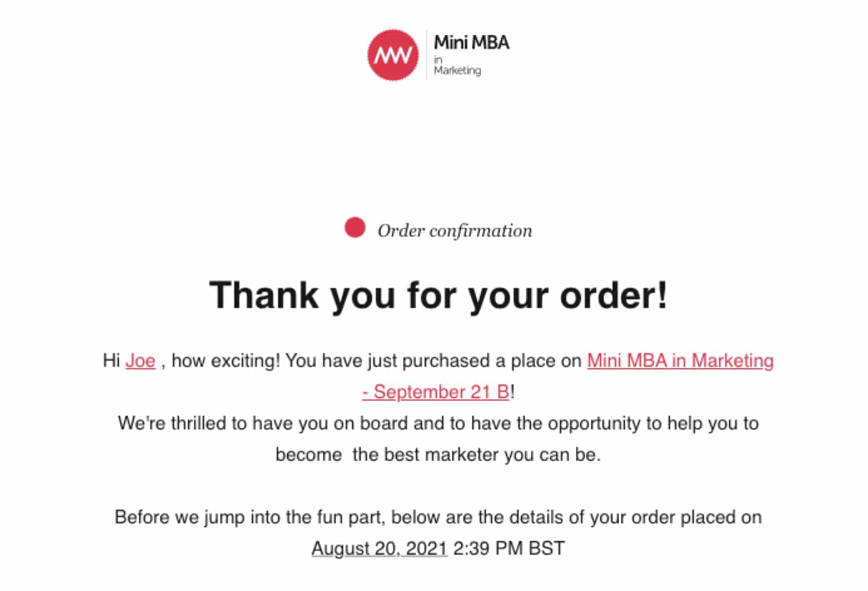
Task: Click the 2:39 PM BST time text
Action: click(x=509, y=549)
